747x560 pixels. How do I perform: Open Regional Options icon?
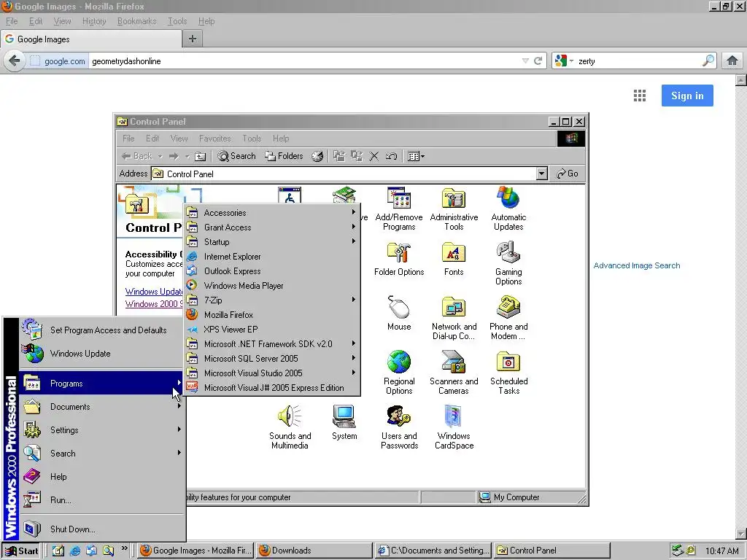399,373
